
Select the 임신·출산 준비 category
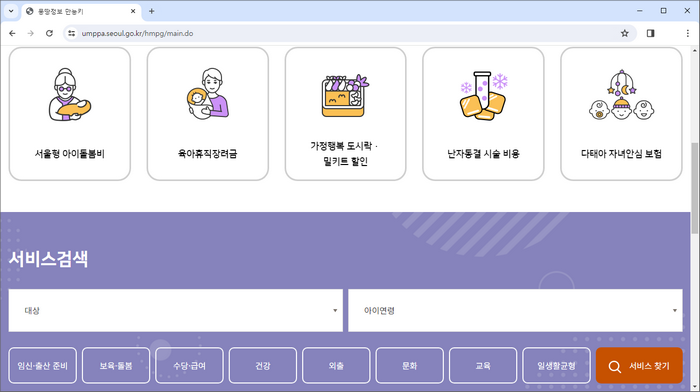(x=42, y=366)
